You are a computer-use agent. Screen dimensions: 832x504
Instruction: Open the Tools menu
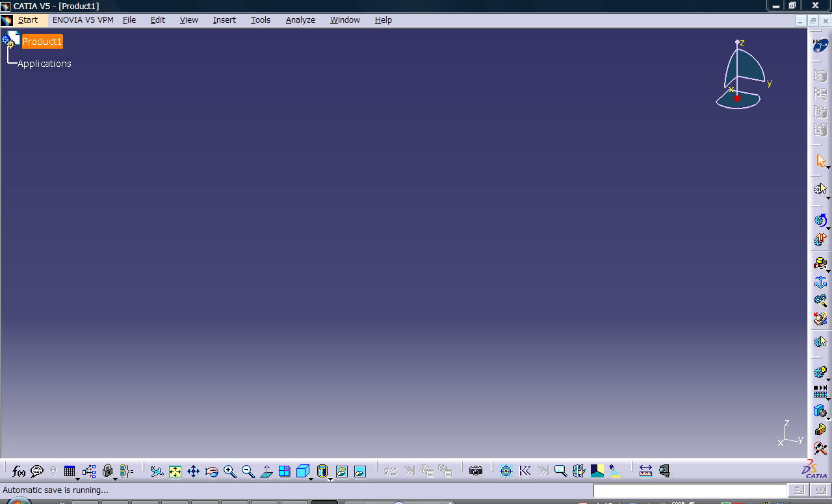[261, 20]
